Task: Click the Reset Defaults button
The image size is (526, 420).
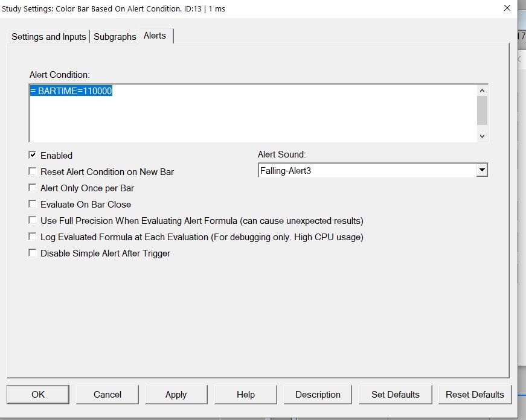Action: [475, 395]
